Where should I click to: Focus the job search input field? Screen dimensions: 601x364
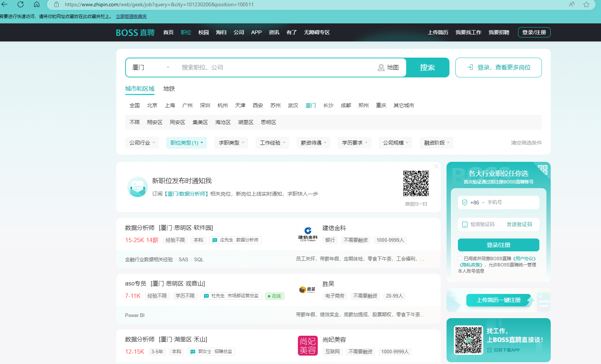tap(275, 68)
